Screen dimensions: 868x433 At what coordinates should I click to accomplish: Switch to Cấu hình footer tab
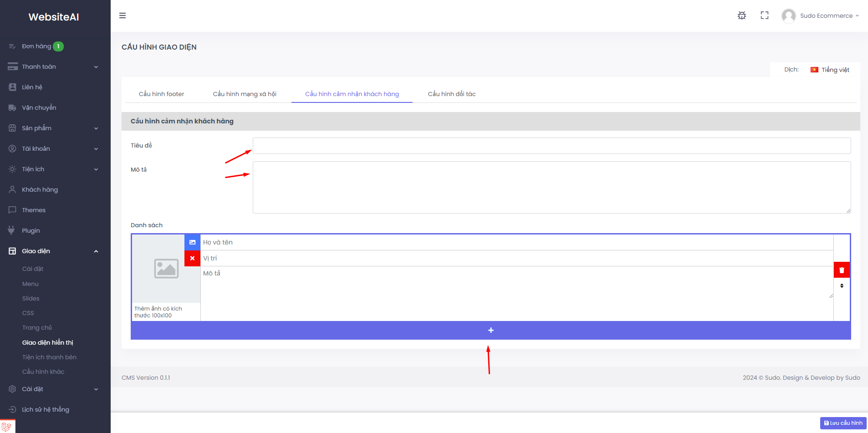tap(161, 94)
